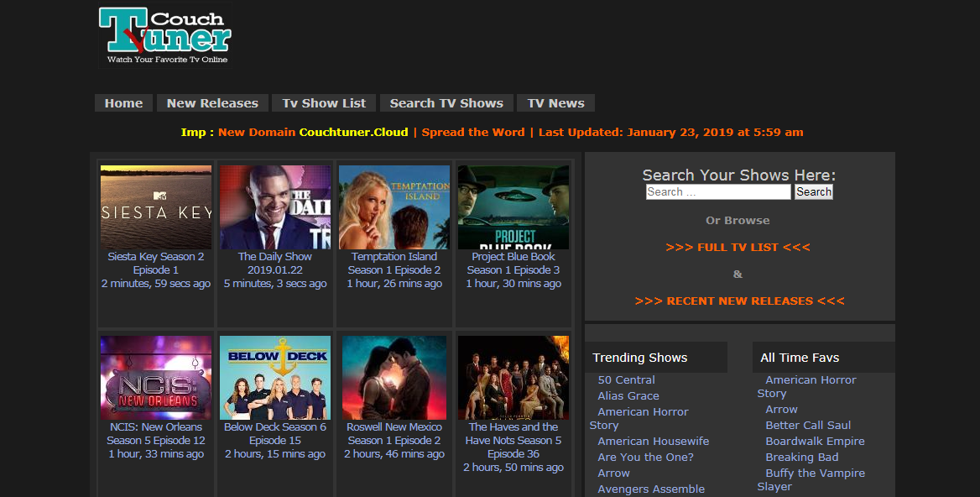Open Buffy the Vampire Slayer link

click(811, 479)
